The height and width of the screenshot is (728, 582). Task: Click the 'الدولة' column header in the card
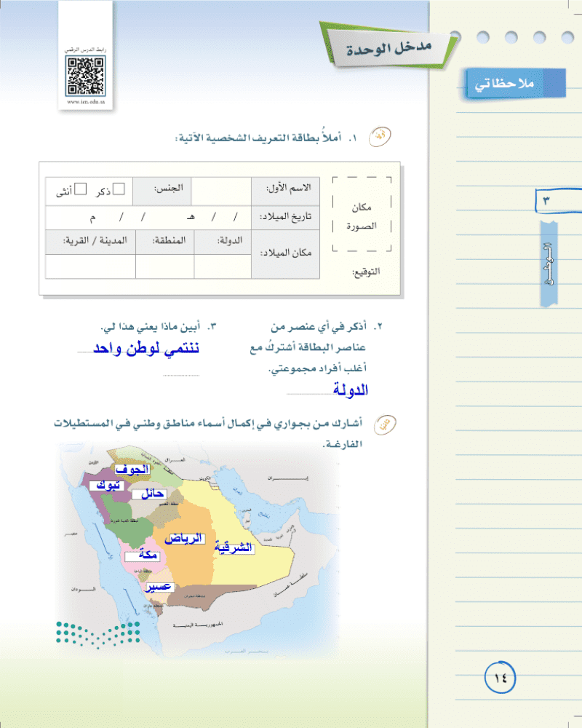[230, 241]
